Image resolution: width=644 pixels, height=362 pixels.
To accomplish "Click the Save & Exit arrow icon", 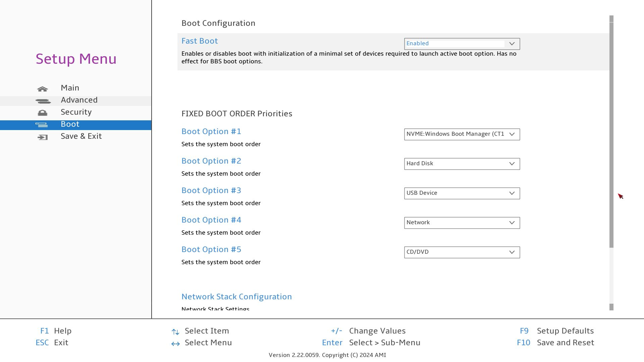I will pos(43,137).
